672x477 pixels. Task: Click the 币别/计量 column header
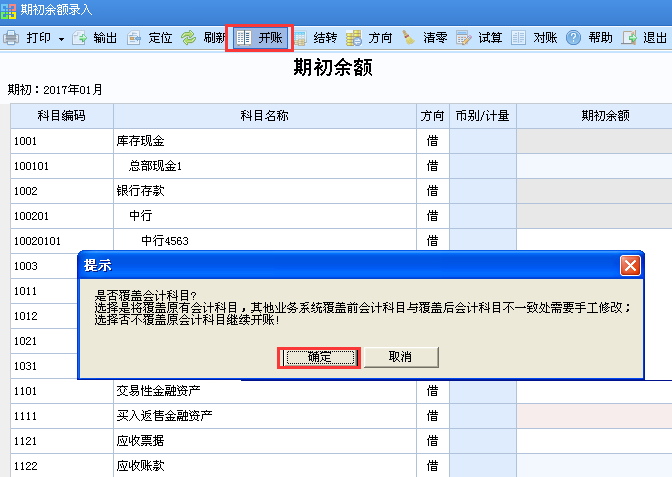(483, 116)
